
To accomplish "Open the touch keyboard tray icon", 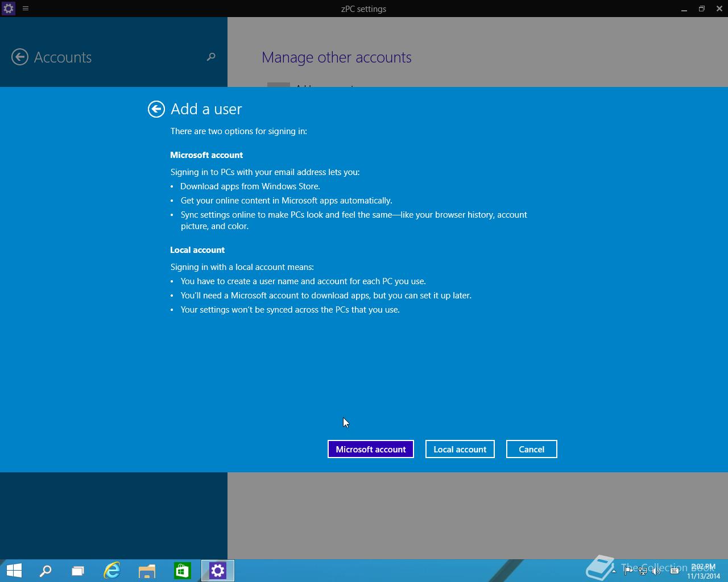I will coord(675,571).
